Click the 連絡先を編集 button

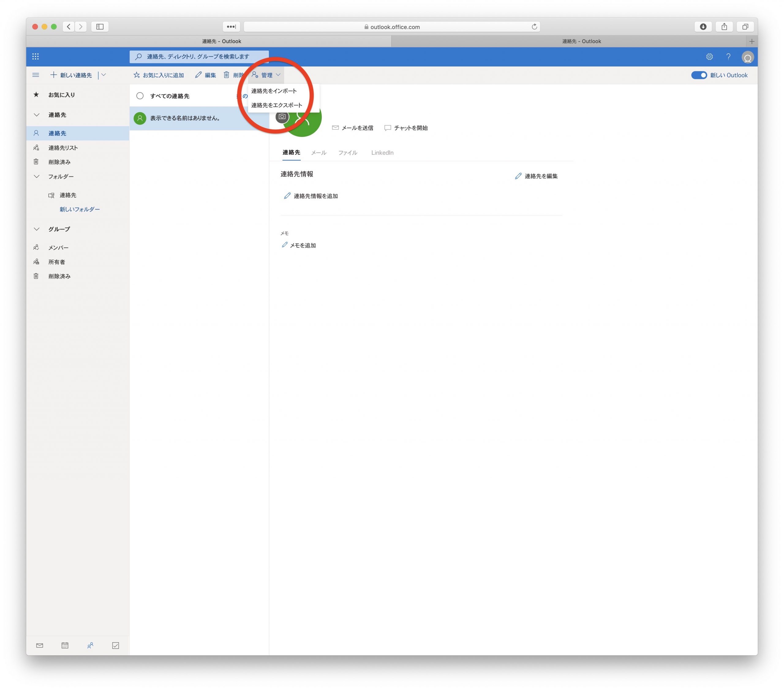pos(536,176)
